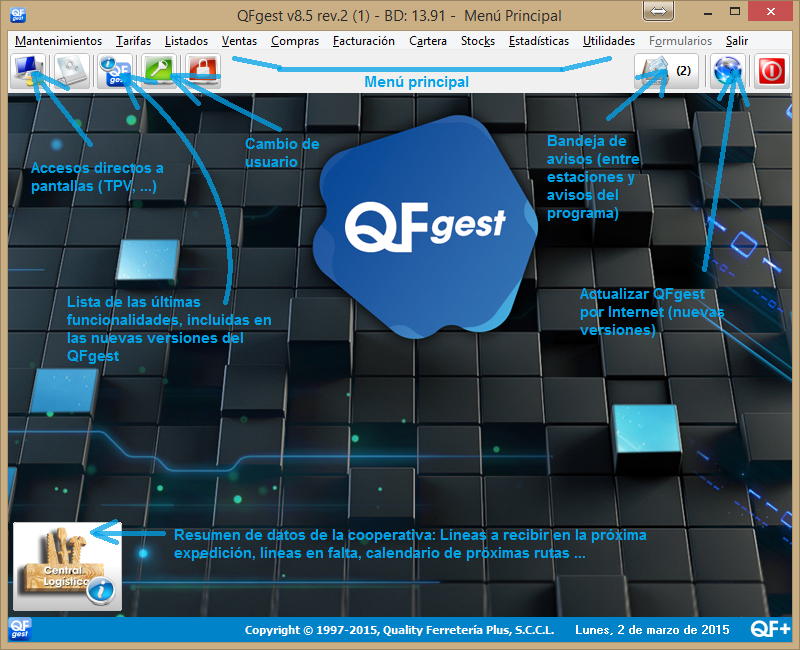The image size is (800, 650).
Task: Click the QF+ logo in status bar
Action: [770, 629]
